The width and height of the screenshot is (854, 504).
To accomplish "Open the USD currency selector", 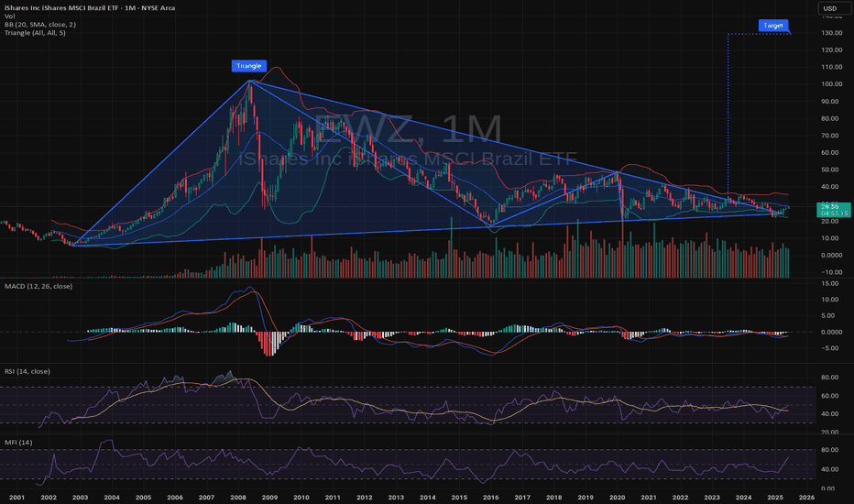I will [x=833, y=8].
